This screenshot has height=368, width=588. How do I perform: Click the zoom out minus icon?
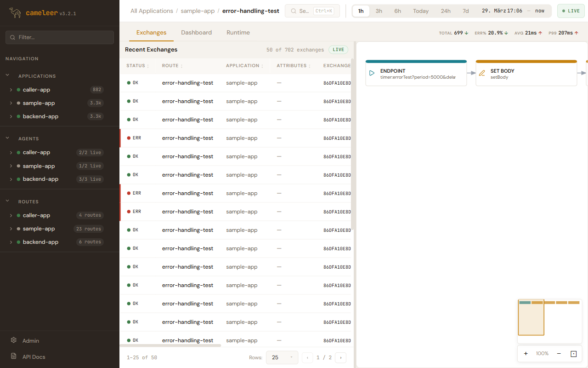click(559, 354)
